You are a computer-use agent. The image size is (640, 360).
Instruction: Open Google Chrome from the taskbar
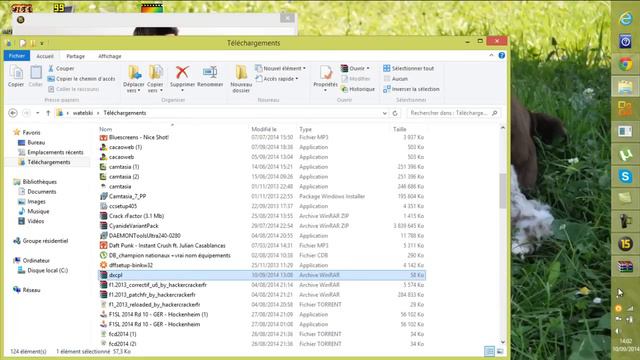tap(625, 64)
